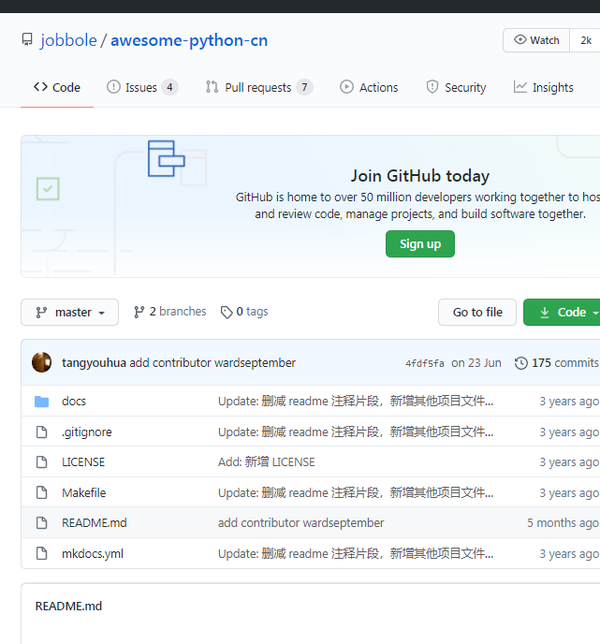Open commit hash 4fdf5fa
Screen dimensions: 600x644
[x=425, y=363]
